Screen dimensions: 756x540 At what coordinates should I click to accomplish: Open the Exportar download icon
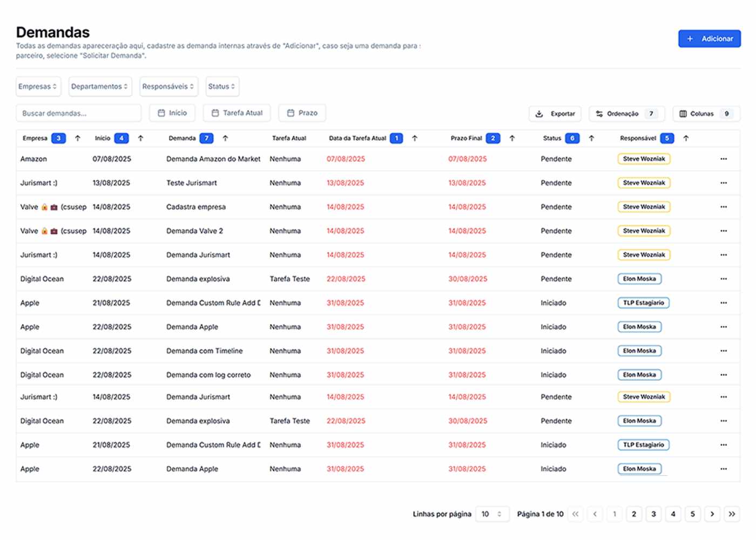(538, 113)
